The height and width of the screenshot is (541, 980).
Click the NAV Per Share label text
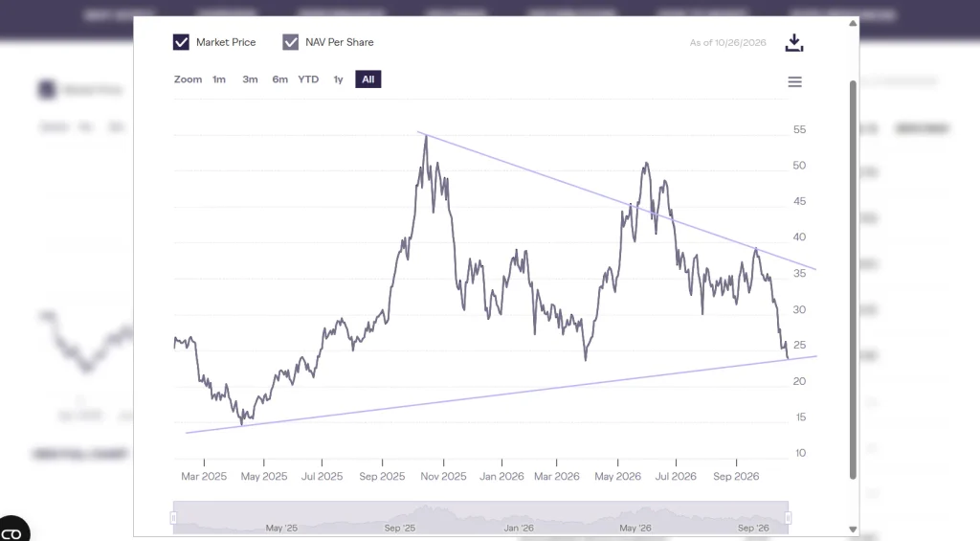tap(340, 42)
